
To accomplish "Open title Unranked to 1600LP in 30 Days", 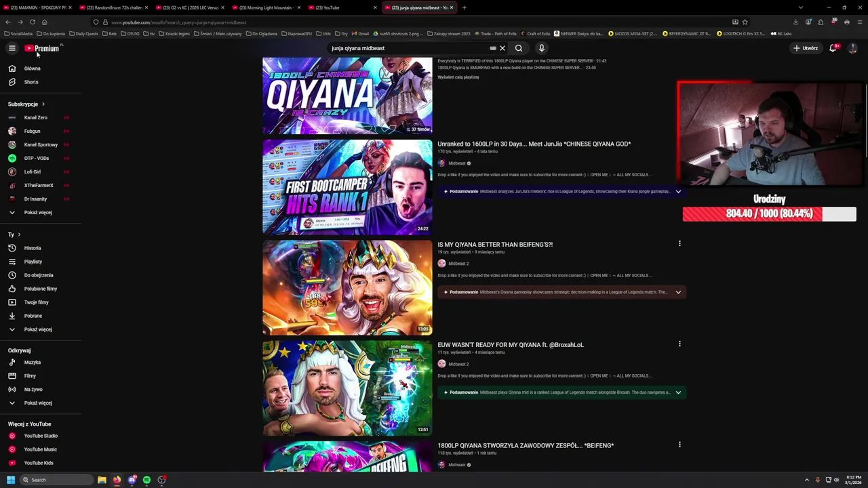I will 534,144.
